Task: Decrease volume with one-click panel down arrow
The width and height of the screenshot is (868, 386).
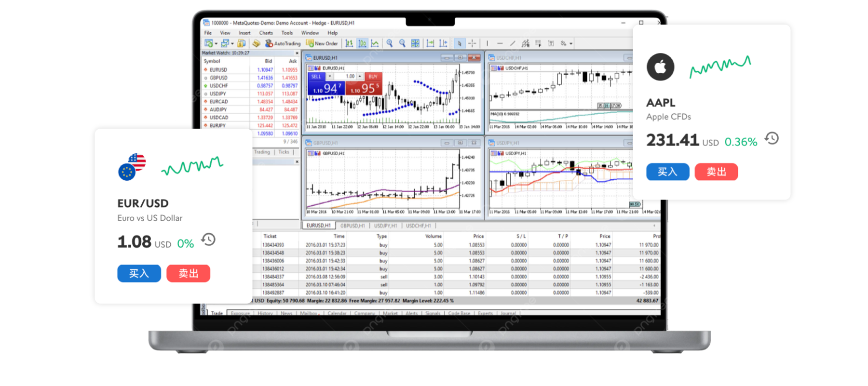Action: (x=330, y=77)
